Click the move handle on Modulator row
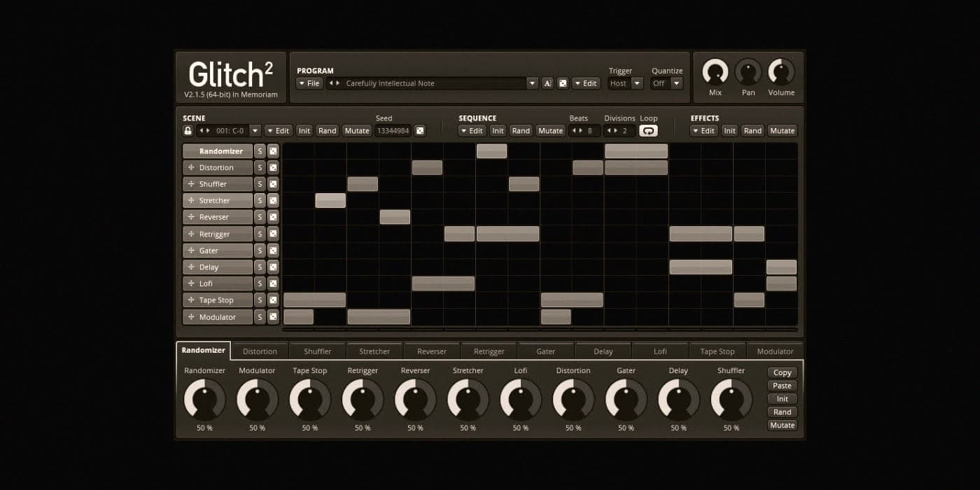The width and height of the screenshot is (980, 490). tap(191, 317)
